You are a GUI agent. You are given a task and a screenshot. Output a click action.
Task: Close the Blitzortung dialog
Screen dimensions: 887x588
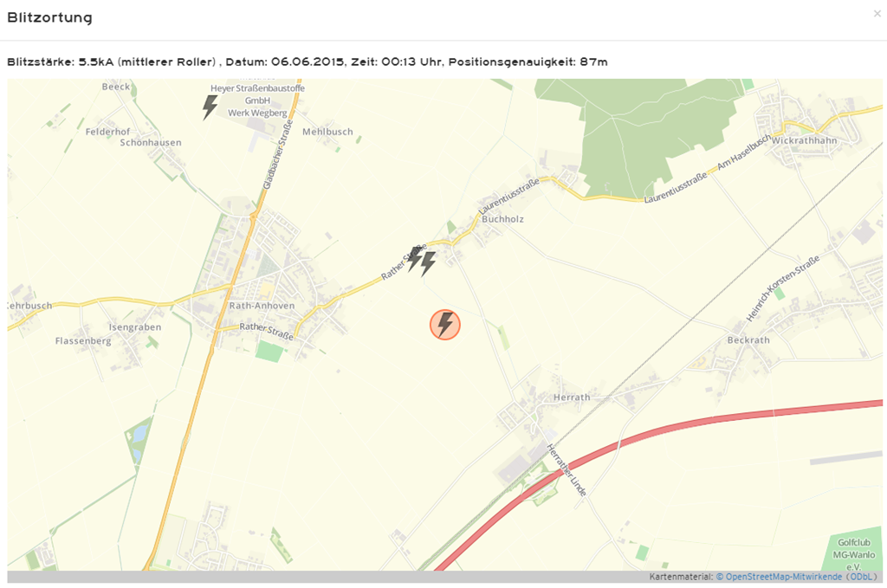coord(877,14)
